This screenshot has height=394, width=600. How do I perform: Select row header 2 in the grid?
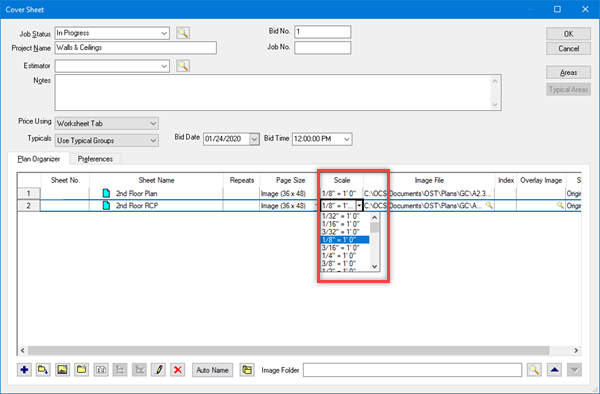[x=29, y=205]
